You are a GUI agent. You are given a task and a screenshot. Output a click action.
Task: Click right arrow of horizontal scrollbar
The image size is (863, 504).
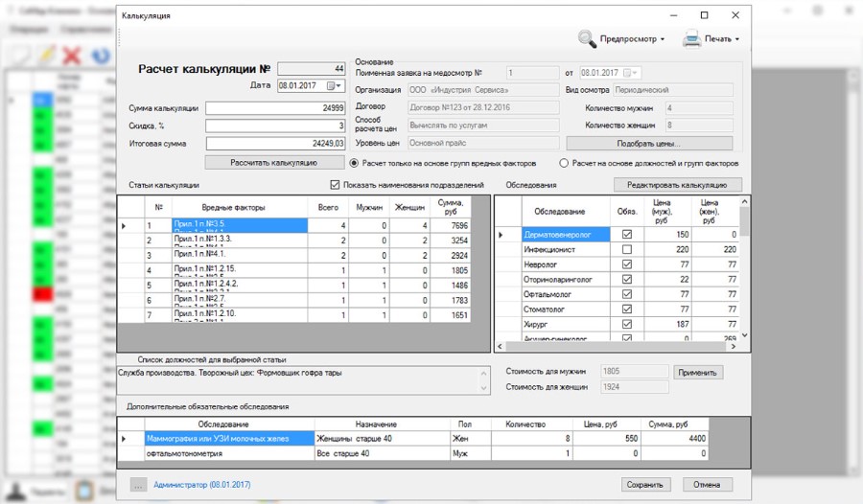pos(733,347)
